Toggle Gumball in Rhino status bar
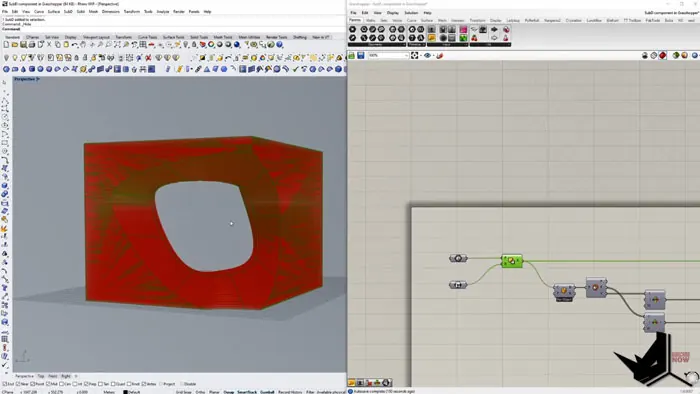The width and height of the screenshot is (700, 394). pos(267,392)
